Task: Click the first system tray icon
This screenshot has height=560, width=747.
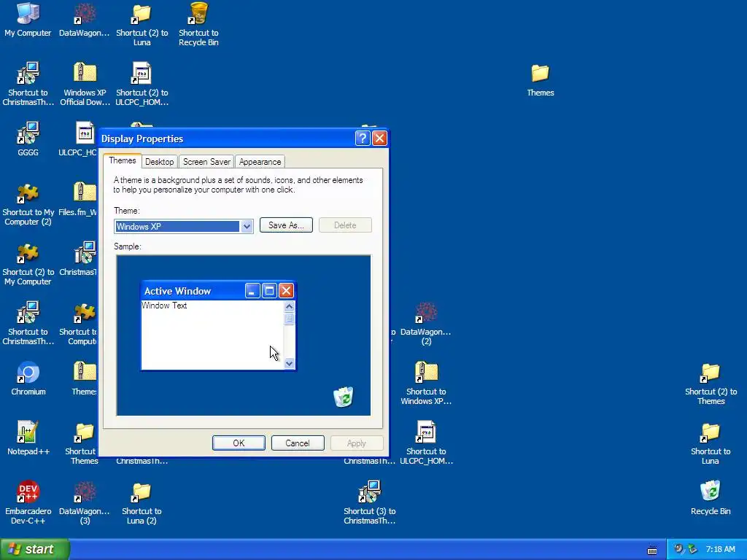Action: click(x=679, y=549)
